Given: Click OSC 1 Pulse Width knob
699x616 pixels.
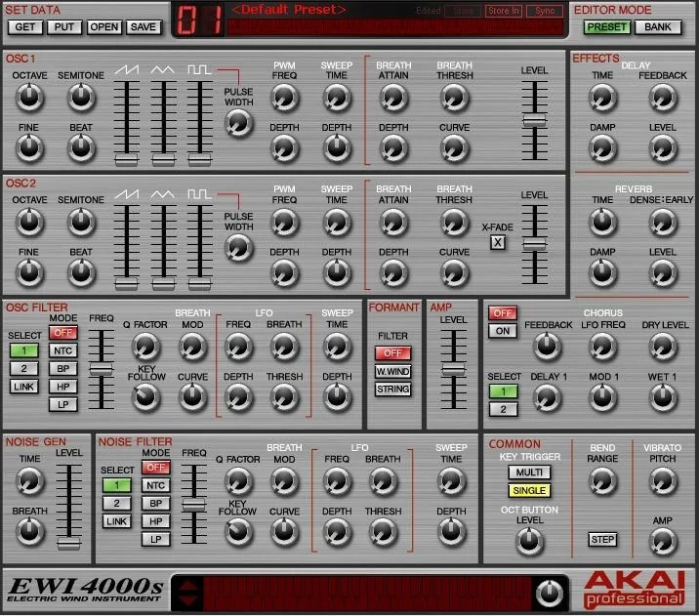Looking at the screenshot, I should 238,123.
